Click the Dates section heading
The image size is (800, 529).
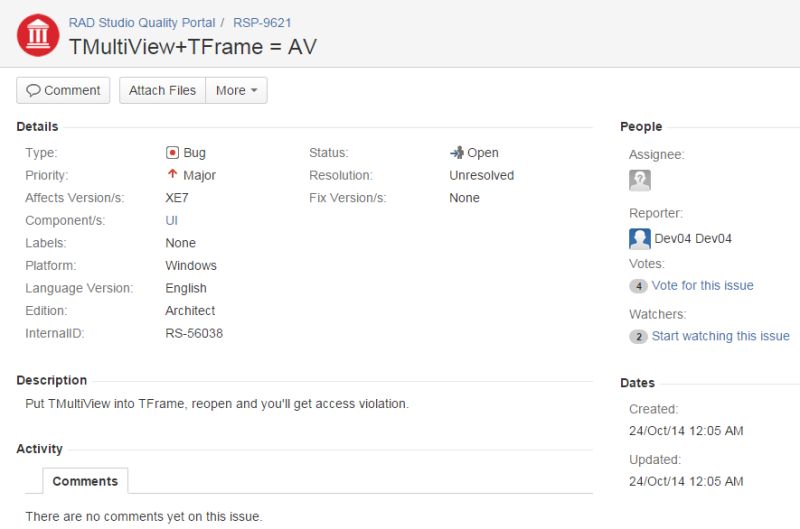[637, 383]
